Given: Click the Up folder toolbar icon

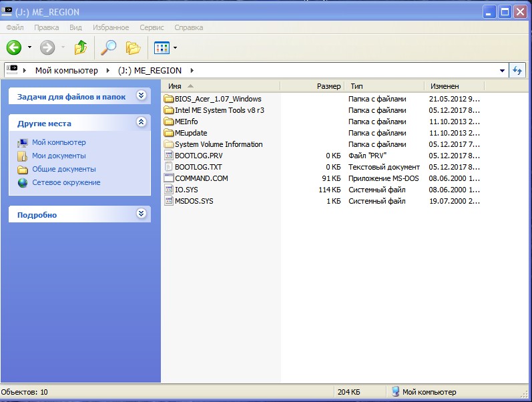Looking at the screenshot, I should point(80,47).
